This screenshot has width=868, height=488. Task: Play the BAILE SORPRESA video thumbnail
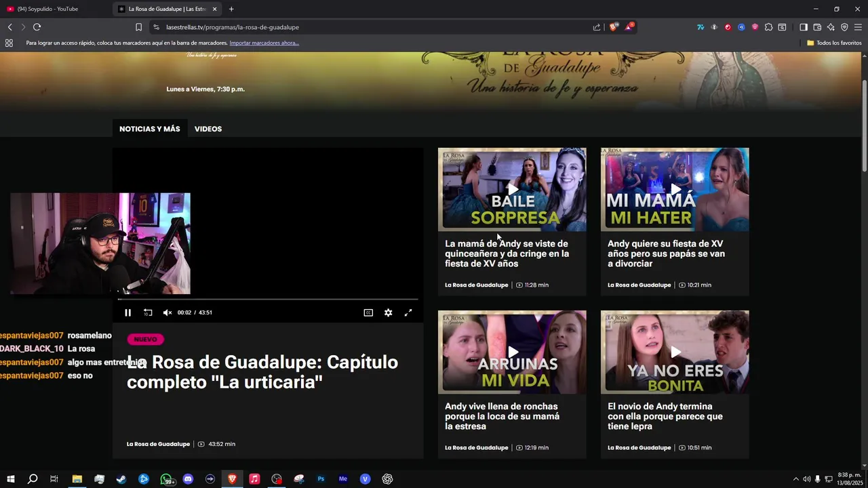(512, 190)
